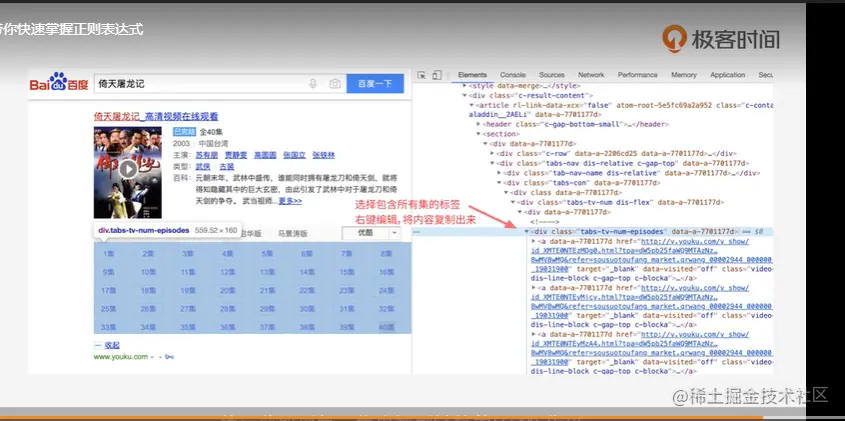
Task: Switch to the Network tab
Action: tap(591, 75)
